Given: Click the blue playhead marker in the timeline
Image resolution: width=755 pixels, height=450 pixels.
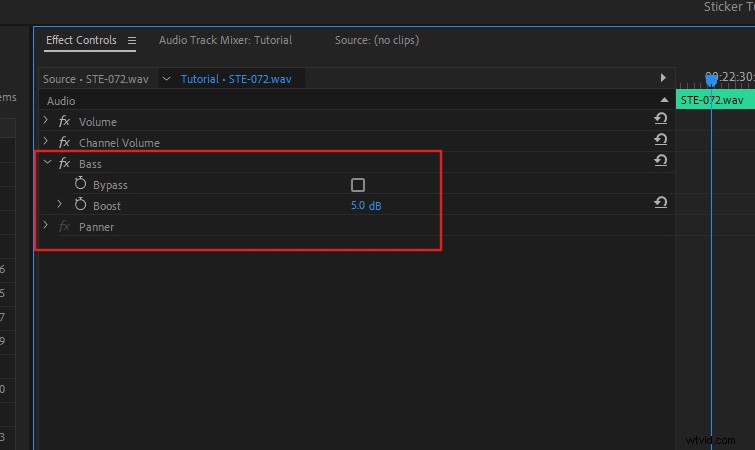Looking at the screenshot, I should tap(711, 80).
